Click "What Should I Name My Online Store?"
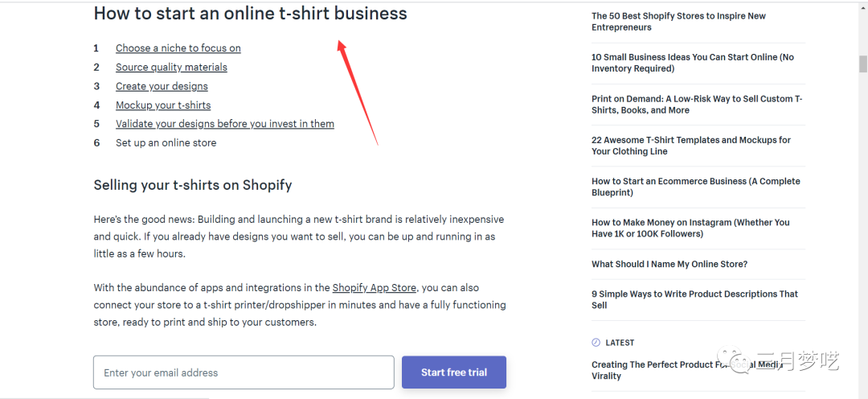 [669, 264]
